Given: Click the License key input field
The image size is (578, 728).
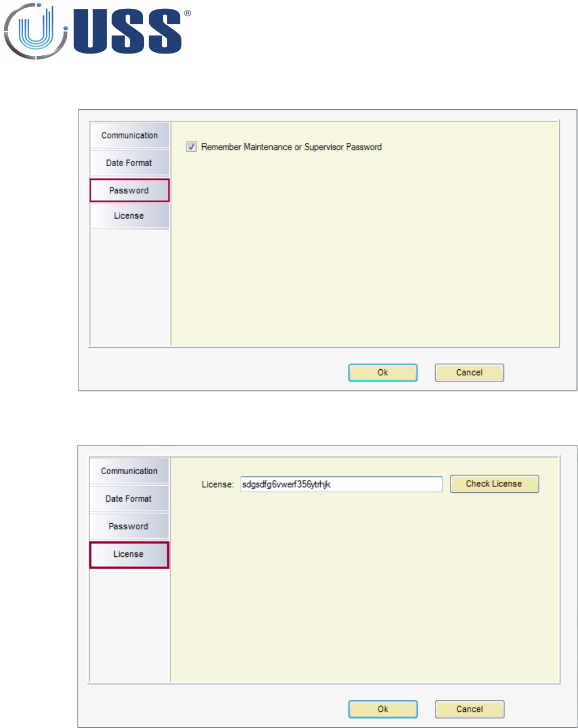Looking at the screenshot, I should point(341,484).
